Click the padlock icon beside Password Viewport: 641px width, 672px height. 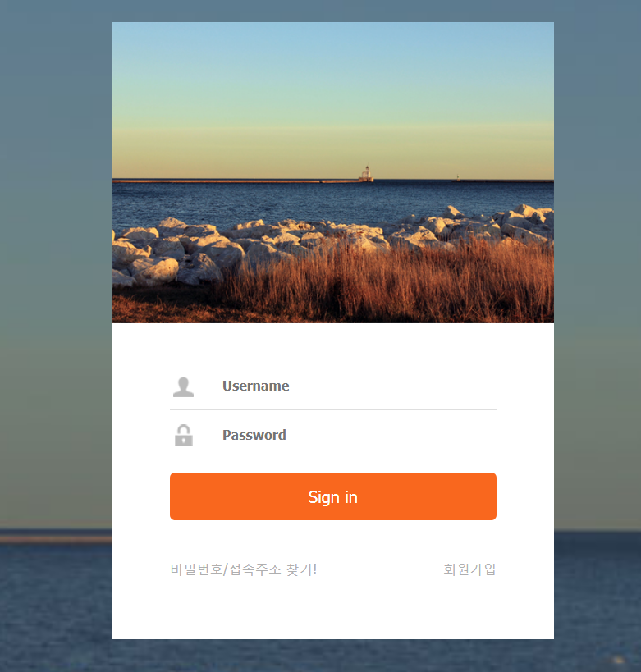(x=184, y=436)
